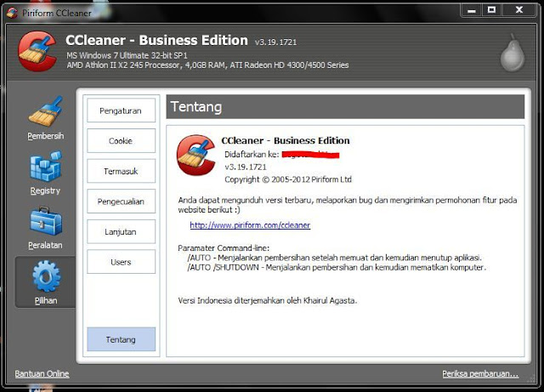Select the Pilihan options gear icon
Viewport: 544px width, 392px height.
(46, 276)
